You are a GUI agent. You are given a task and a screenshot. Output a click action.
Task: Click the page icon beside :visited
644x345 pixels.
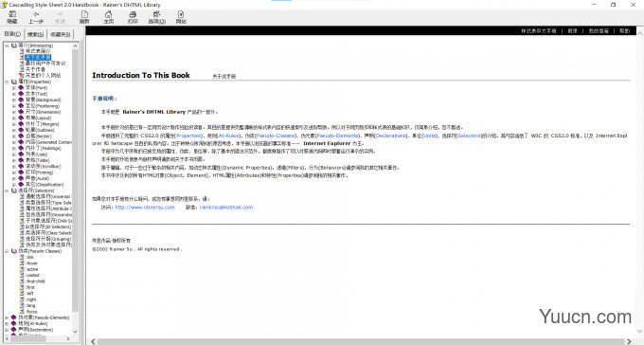point(22,275)
